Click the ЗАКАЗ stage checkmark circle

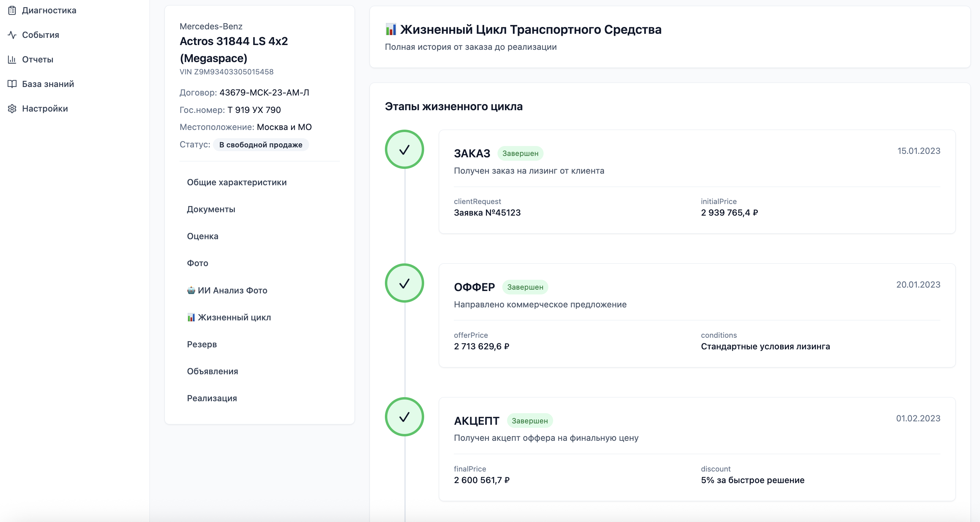coord(404,149)
